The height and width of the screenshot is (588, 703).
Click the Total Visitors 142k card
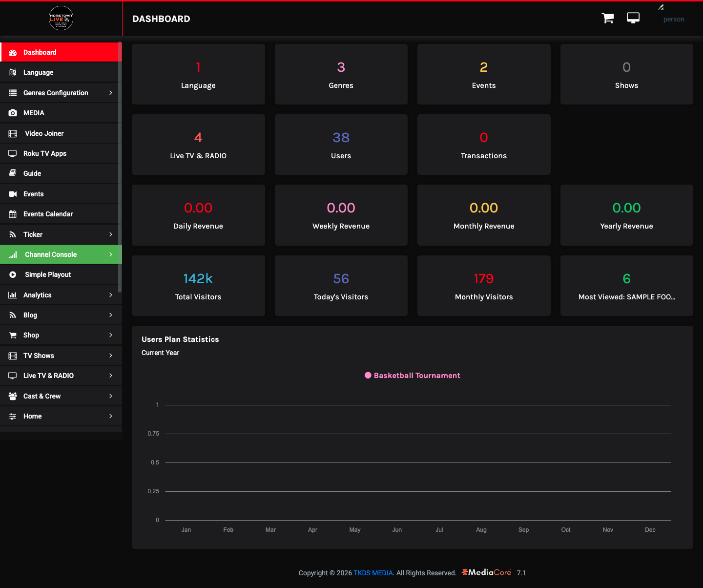(198, 286)
